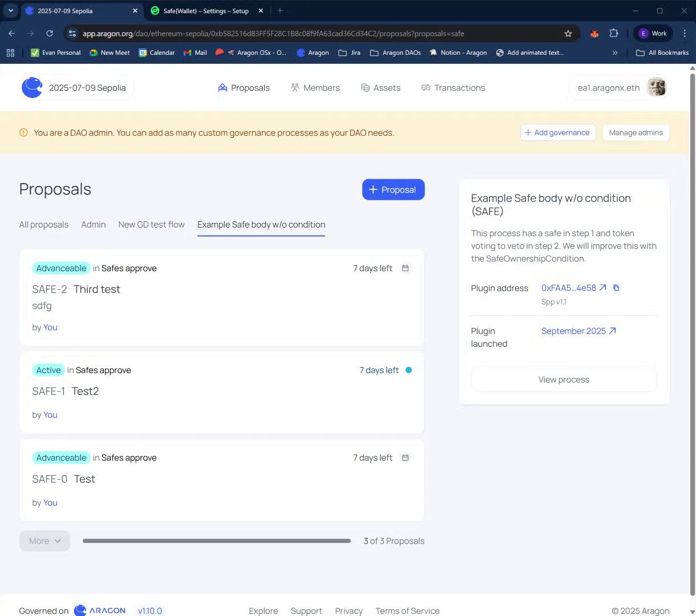Viewport: 696px width, 616px height.
Task: Open the ea1.aragonx.eth wallet menu
Action: click(x=619, y=88)
